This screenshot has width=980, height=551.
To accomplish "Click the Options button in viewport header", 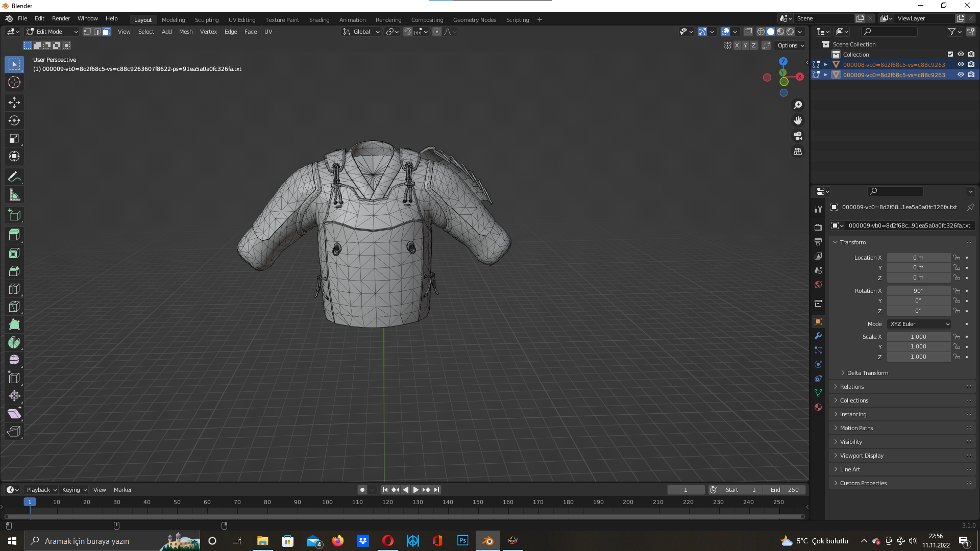I will pyautogui.click(x=791, y=45).
